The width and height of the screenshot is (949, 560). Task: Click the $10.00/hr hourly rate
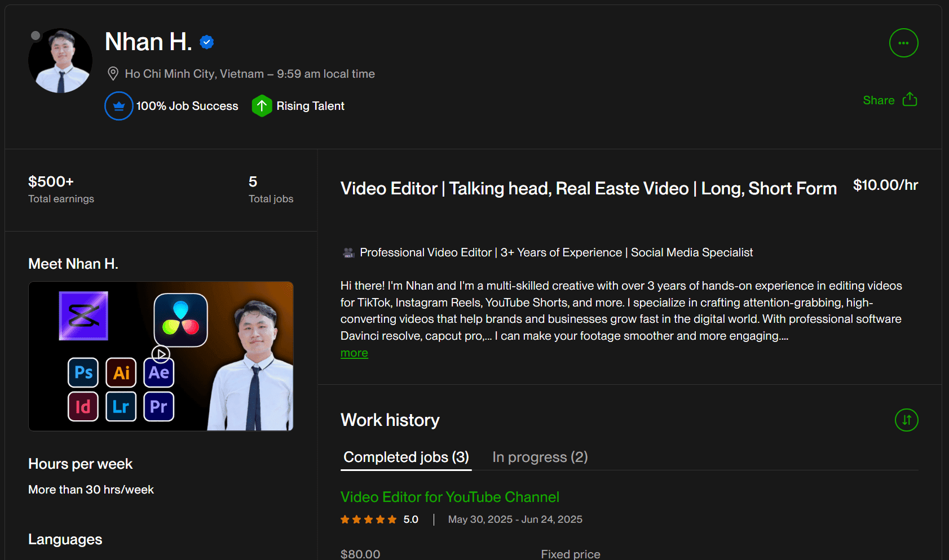tap(885, 185)
